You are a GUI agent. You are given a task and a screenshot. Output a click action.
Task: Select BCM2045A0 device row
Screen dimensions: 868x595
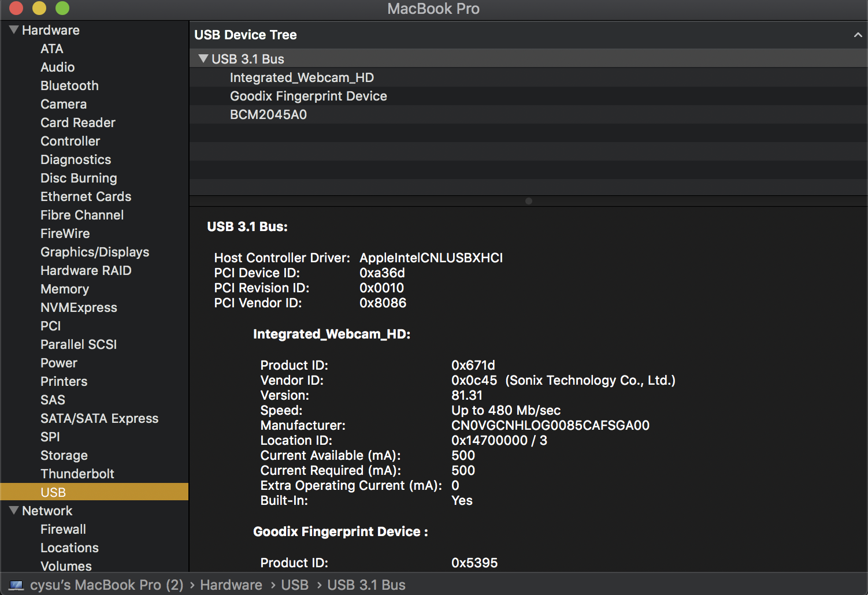[528, 114]
